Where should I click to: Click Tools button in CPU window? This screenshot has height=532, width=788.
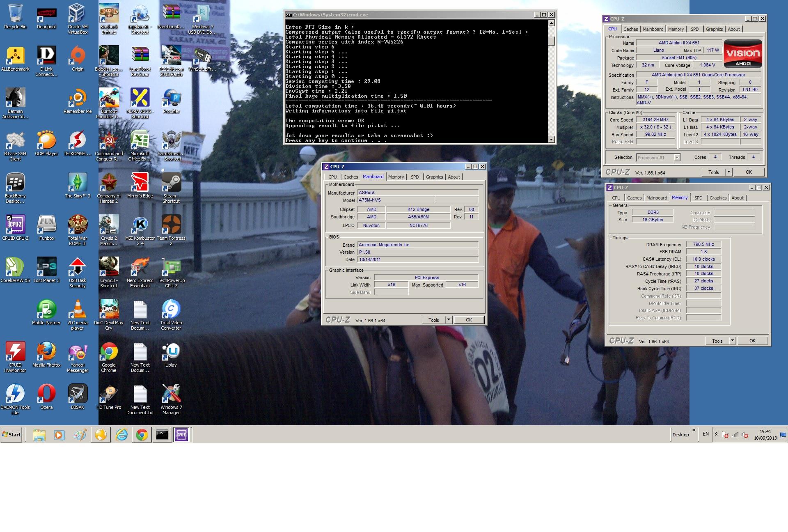714,172
